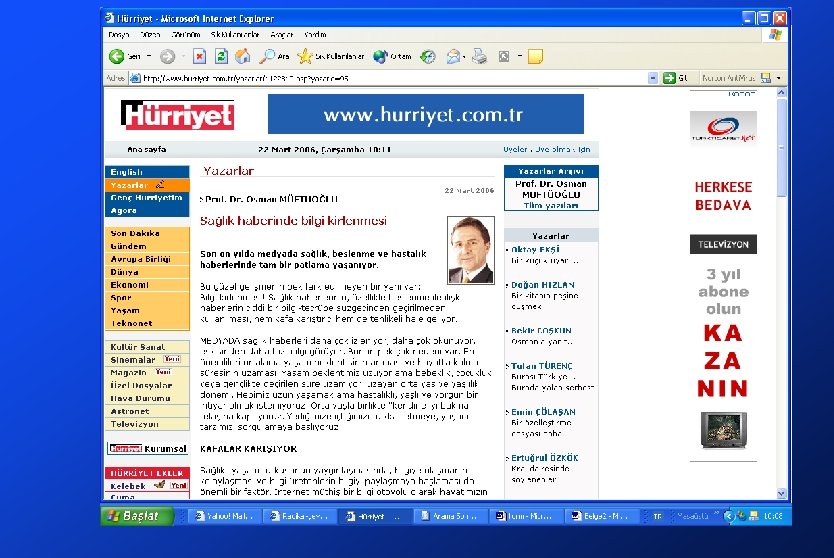Click the TELEVİZYON ad button

[x=723, y=244]
